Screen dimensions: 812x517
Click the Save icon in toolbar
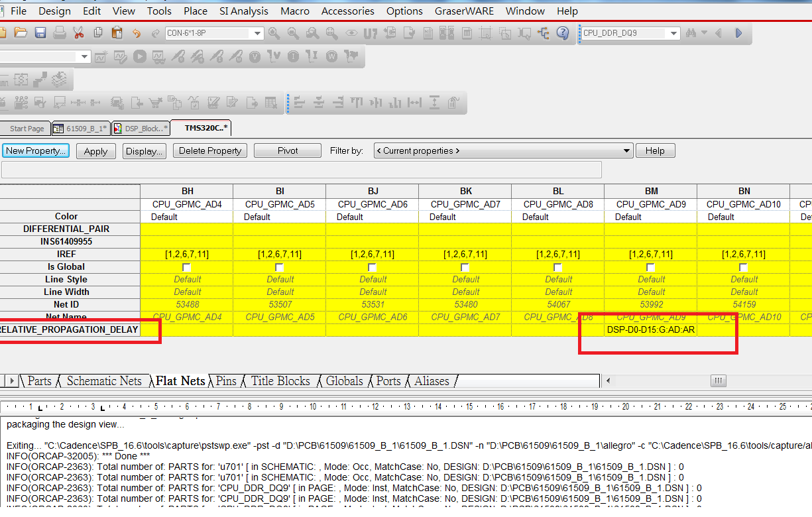pos(40,33)
